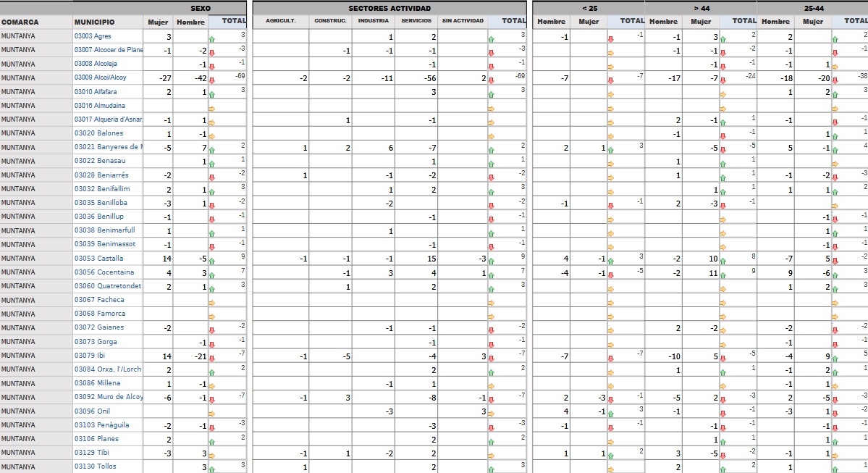The width and height of the screenshot is (868, 473).
Task: Click red arrow in Alcoi/Alcoy 25-44 total
Action: [x=835, y=81]
